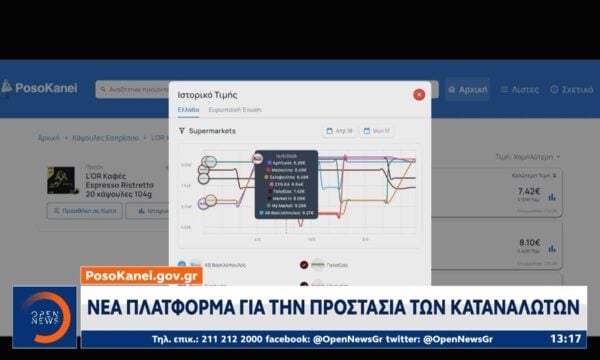Toggle the ΑΒ Βασιλόπουλος checkbox
Image resolution: width=600 pixels, height=360 pixels.
(x=182, y=265)
